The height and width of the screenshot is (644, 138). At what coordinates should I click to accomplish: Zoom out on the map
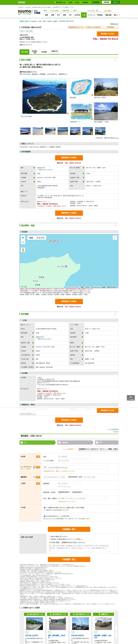[23, 242]
